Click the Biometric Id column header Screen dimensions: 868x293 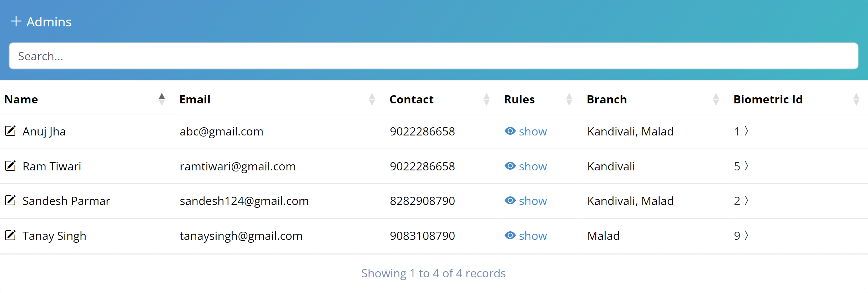click(x=768, y=99)
